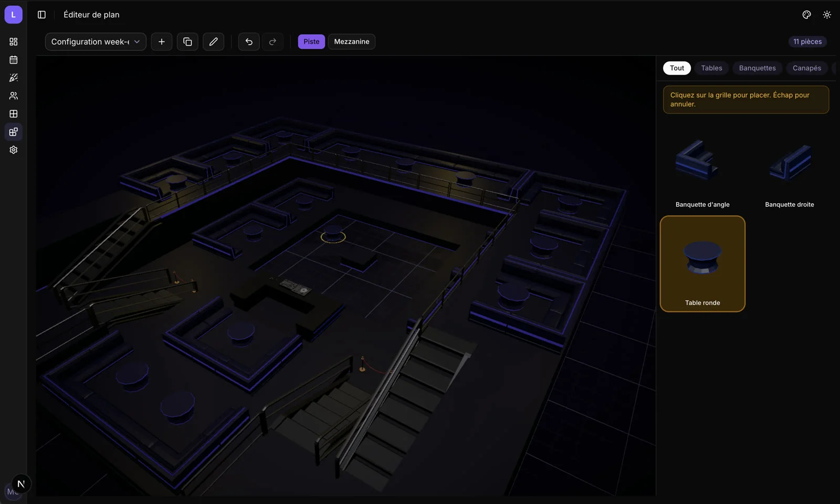This screenshot has width=840, height=504.
Task: Toggle the sidebar panel icon
Action: click(41, 15)
